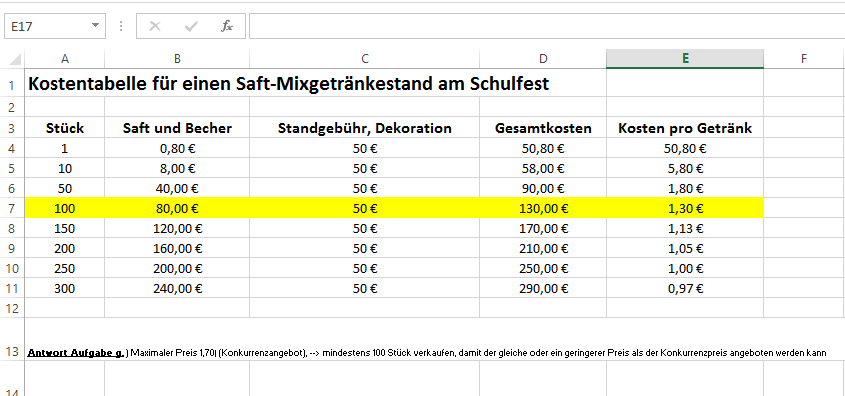Viewport: 845px width, 396px height.
Task: Select the cell with value 290,00 €
Action: coord(543,288)
